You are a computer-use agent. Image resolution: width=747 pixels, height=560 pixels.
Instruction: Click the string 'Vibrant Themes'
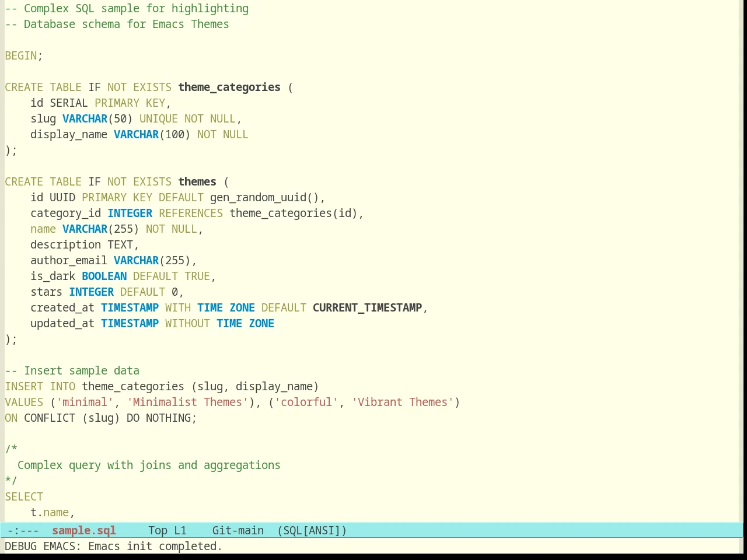(403, 402)
